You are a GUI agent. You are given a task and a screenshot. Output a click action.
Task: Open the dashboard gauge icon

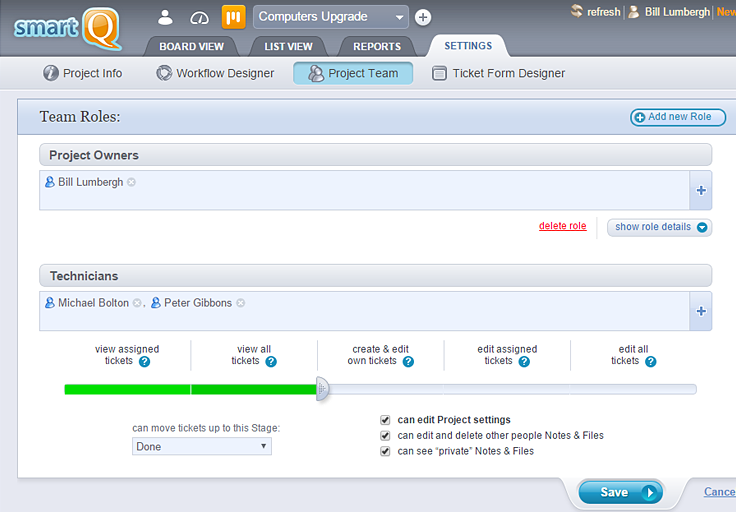199,17
